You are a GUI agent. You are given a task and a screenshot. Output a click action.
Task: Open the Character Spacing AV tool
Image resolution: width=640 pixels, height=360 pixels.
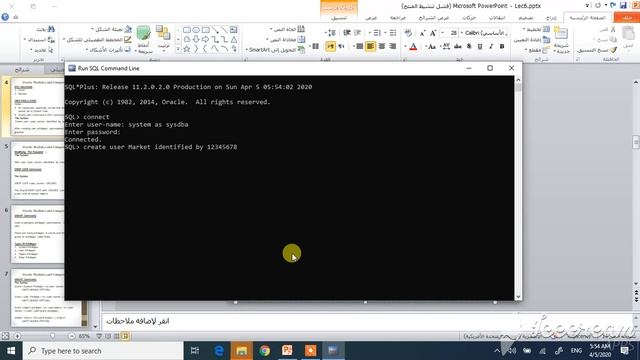445,47
